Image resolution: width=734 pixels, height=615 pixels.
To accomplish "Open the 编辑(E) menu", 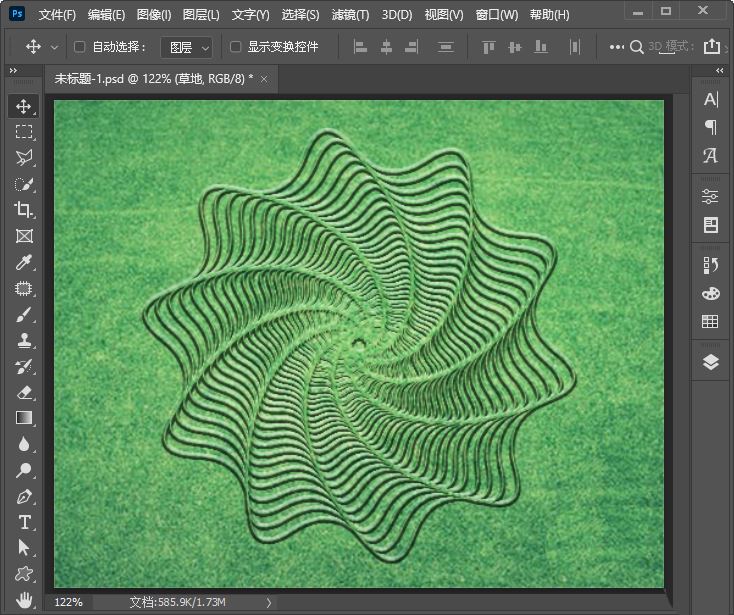I will pos(106,15).
